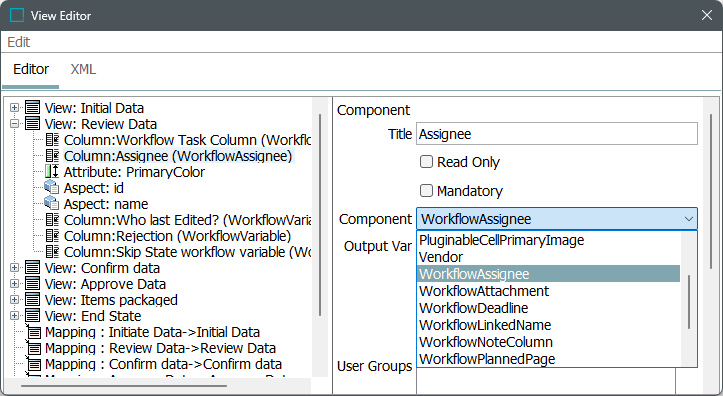Click the Aspect name cube icon
723x396 pixels.
(x=52, y=203)
